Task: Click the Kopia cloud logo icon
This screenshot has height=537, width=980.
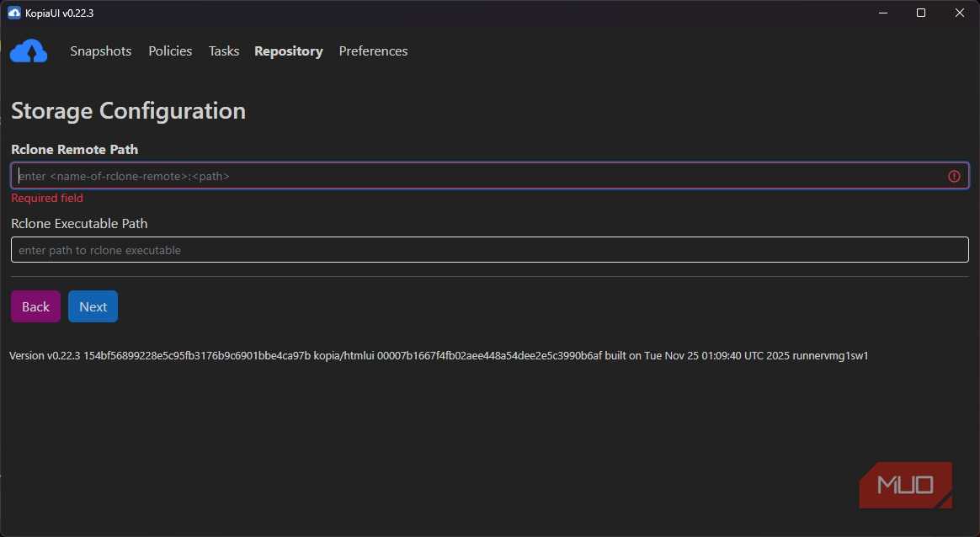Action: tap(29, 51)
